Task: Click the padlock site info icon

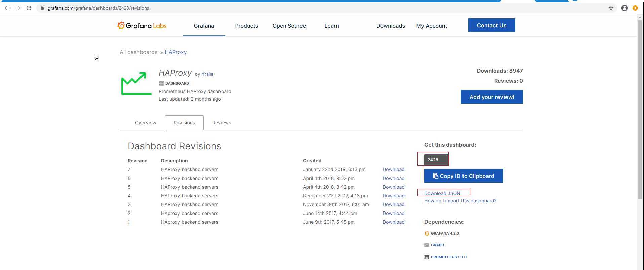Action: [42, 8]
